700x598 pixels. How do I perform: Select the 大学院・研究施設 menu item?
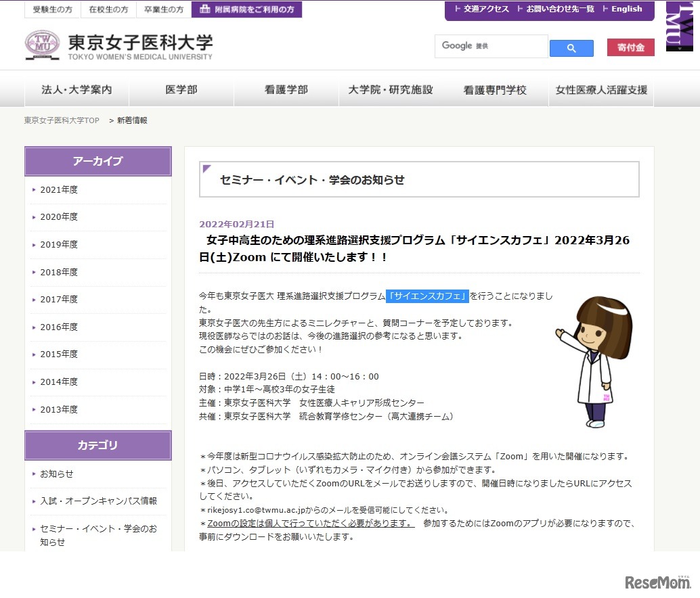pyautogui.click(x=391, y=90)
